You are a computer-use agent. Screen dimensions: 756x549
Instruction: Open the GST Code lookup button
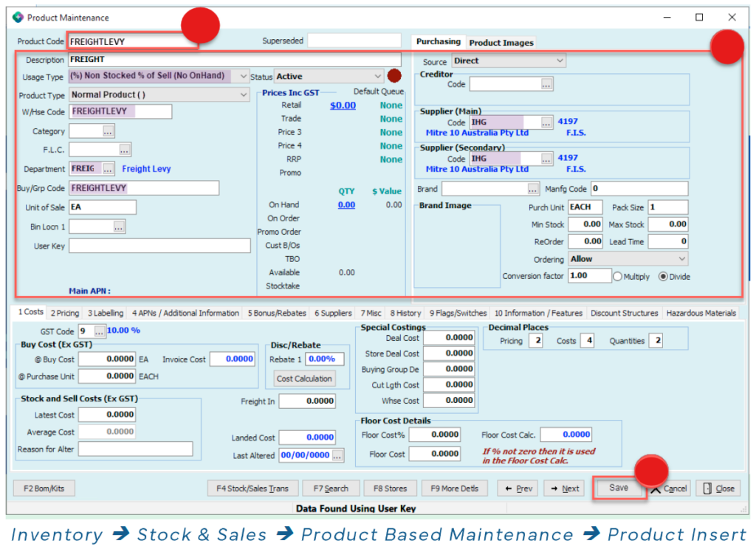coord(100,332)
